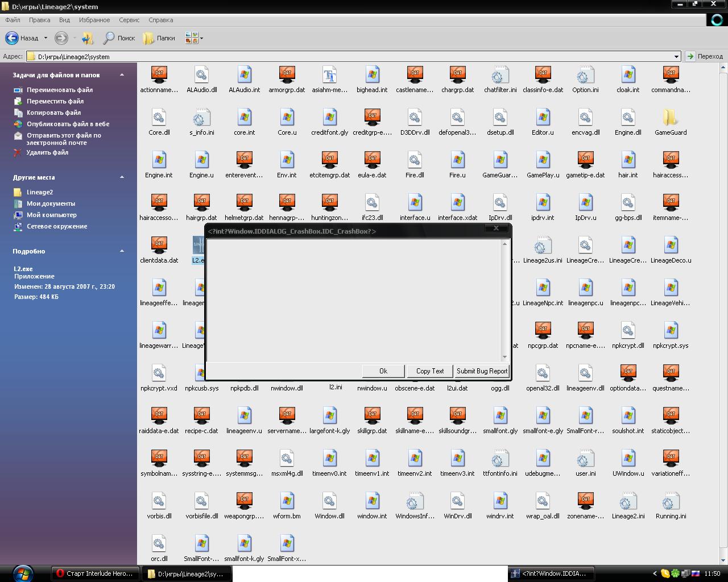Image resolution: width=728 pixels, height=582 pixels.
Task: Click Переместить файл link
Action: [x=55, y=101]
